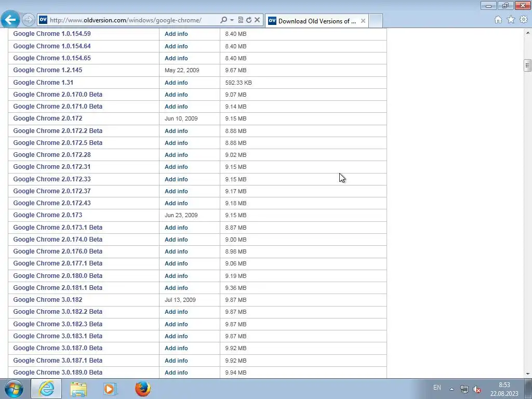Open the Tools gear menu
This screenshot has height=399, width=532.
(x=524, y=20)
